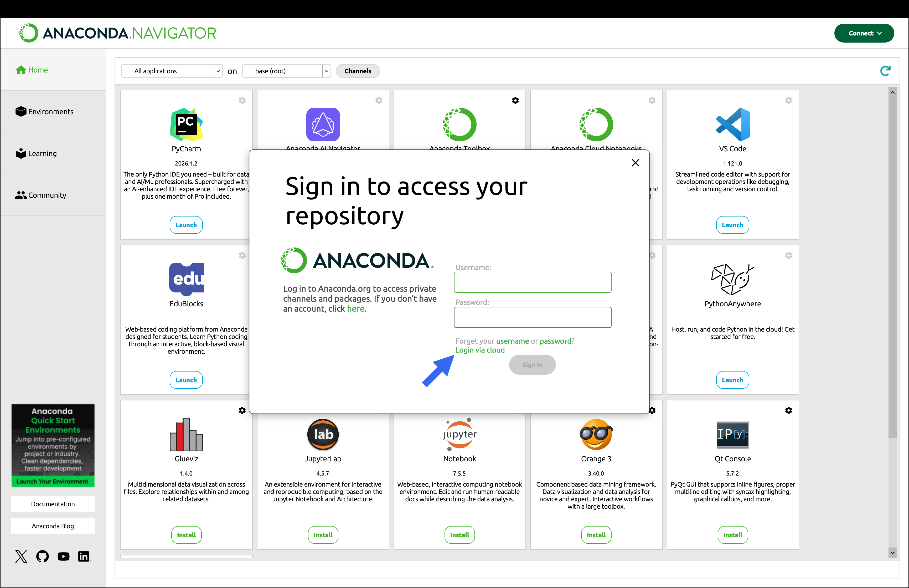Screen dimensions: 909x588
Task: Install Glueviz
Action: (x=186, y=535)
